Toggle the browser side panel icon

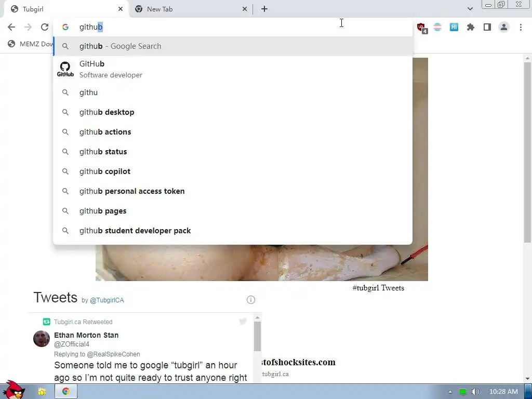click(x=487, y=27)
